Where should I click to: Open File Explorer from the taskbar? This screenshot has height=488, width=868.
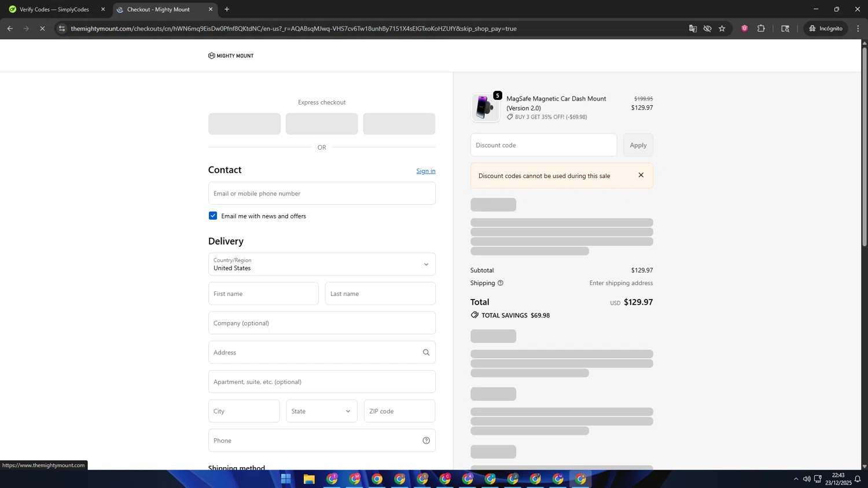point(309,479)
